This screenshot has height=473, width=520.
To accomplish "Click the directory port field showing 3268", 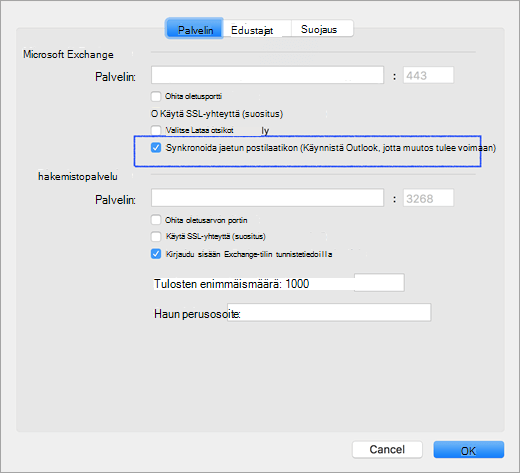I will (428, 198).
